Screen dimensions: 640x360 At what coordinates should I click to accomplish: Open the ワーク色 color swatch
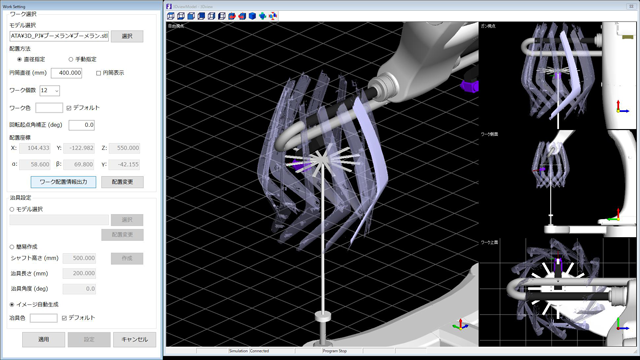click(x=49, y=108)
